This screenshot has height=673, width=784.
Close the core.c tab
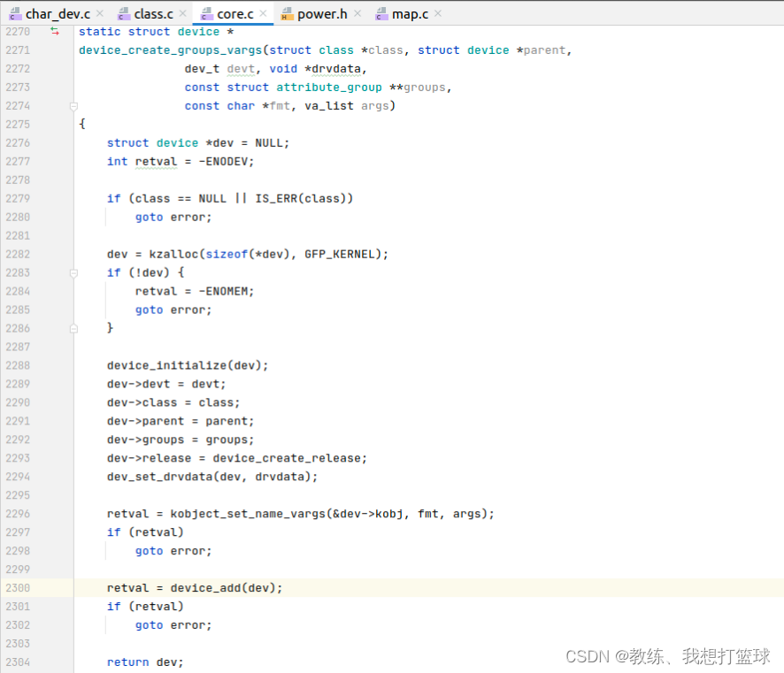point(264,13)
